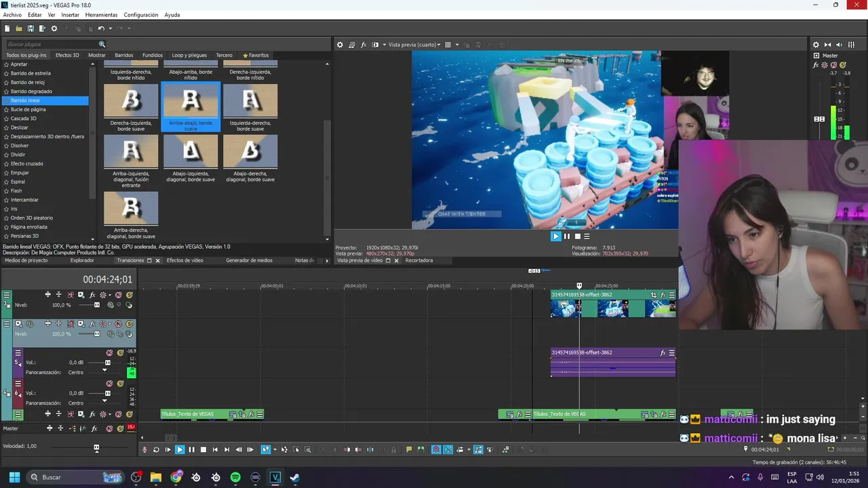Toggle split screen view in preview toolbar
Screen dimensions: 868x488
(x=375, y=45)
